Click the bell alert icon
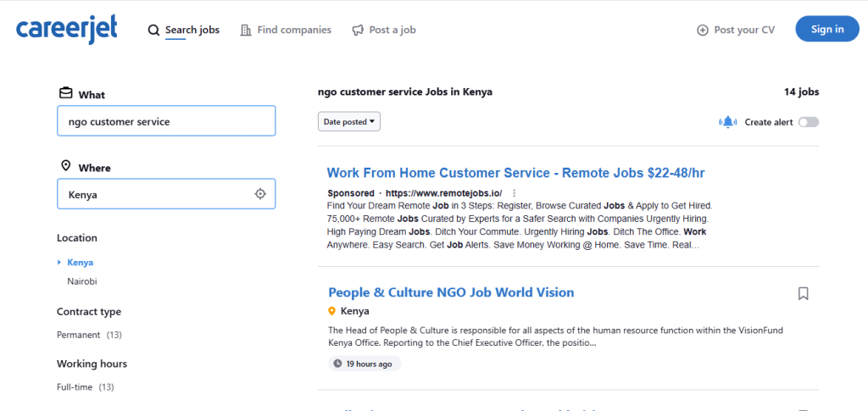The image size is (868, 411). (728, 122)
